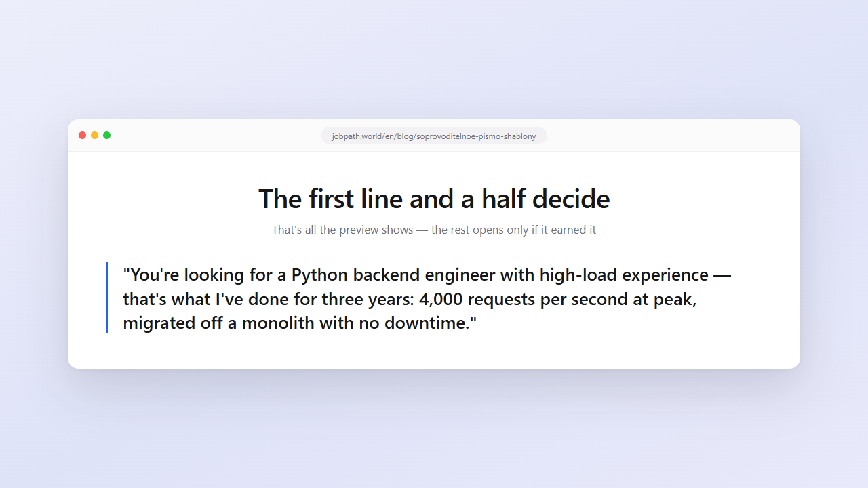Select heading 'The first line and a half decide'
This screenshot has height=488, width=868.
pos(434,199)
